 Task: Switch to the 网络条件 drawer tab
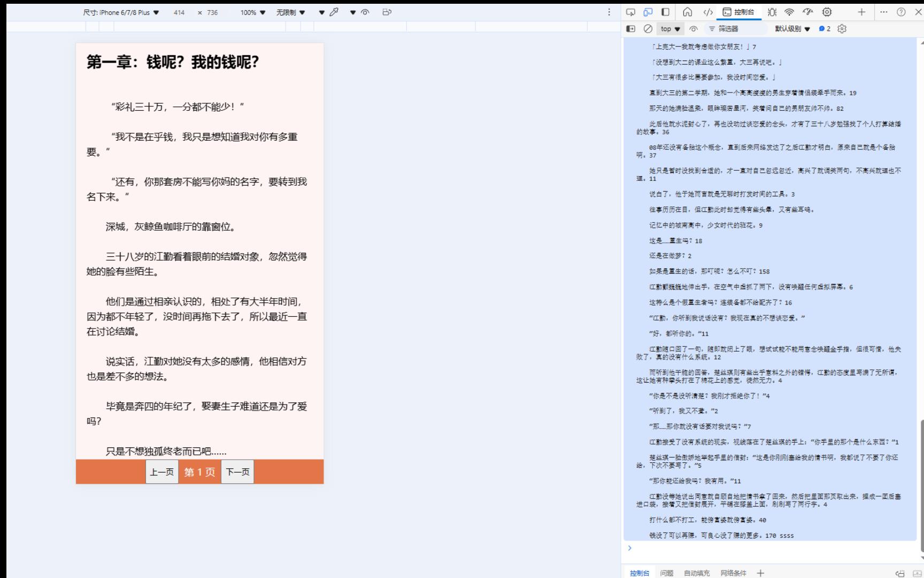(x=733, y=573)
